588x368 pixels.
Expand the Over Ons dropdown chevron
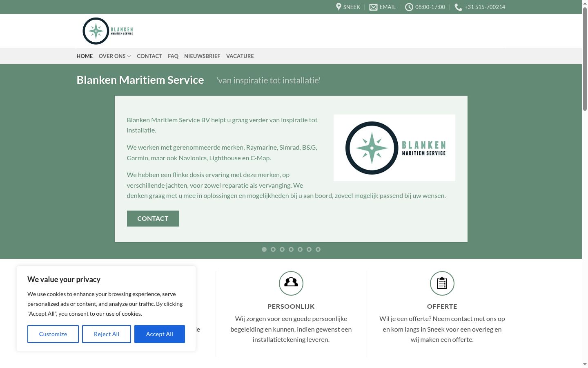click(x=129, y=56)
